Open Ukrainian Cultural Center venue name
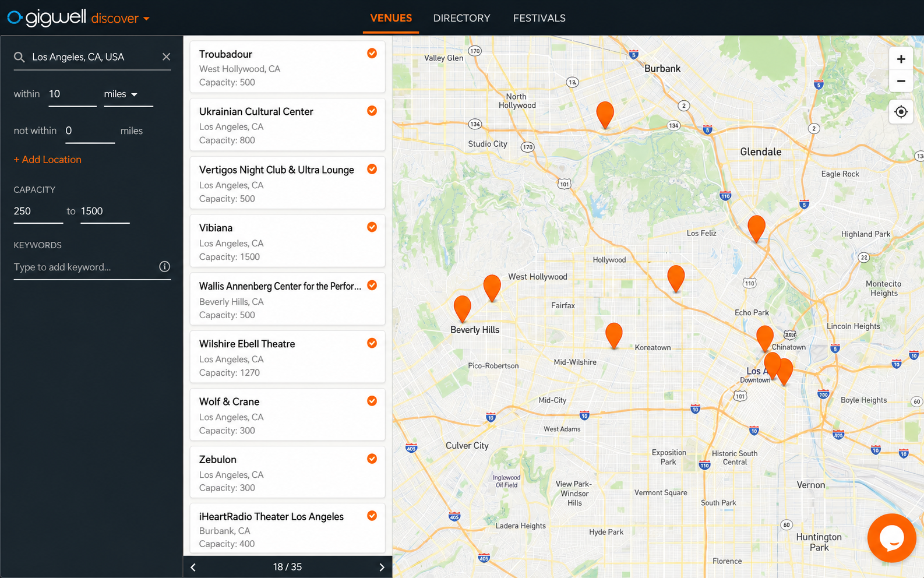The image size is (924, 578). (x=256, y=111)
